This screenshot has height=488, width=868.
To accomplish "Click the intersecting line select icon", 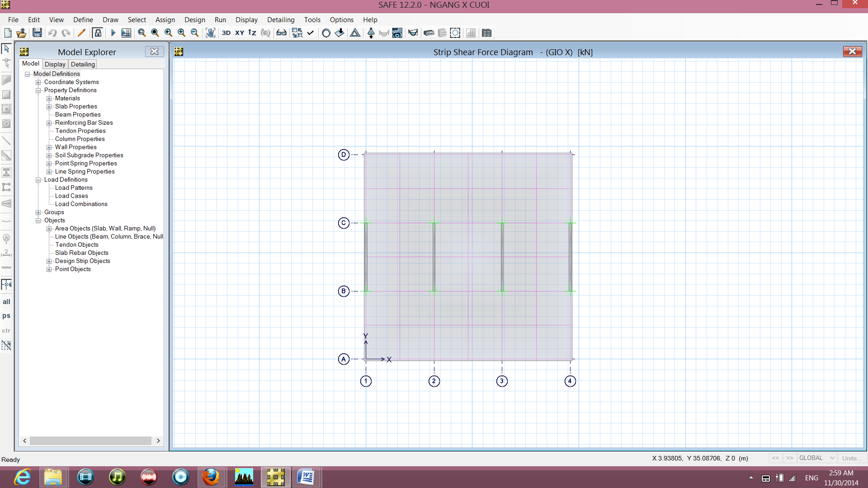I will pyautogui.click(x=6, y=346).
